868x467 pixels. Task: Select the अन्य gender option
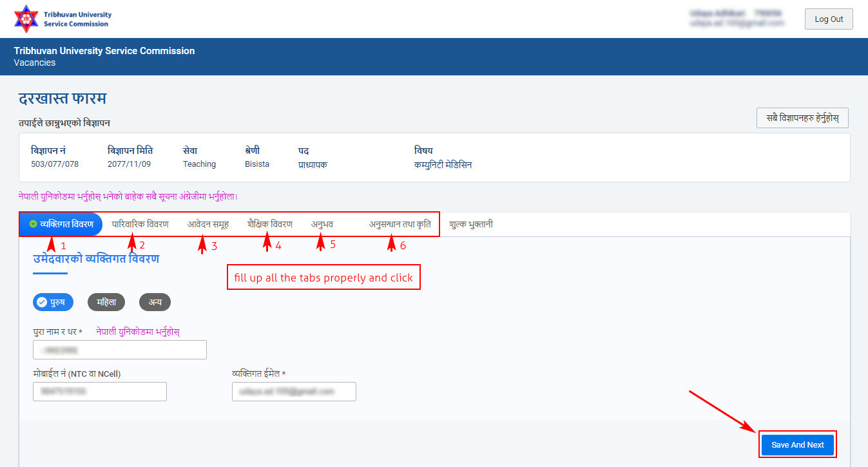click(x=155, y=302)
